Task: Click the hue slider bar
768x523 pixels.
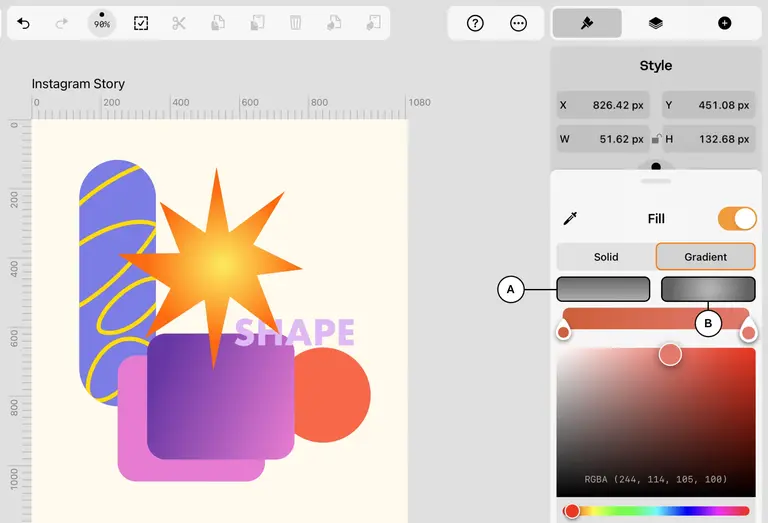Action: pos(656,511)
